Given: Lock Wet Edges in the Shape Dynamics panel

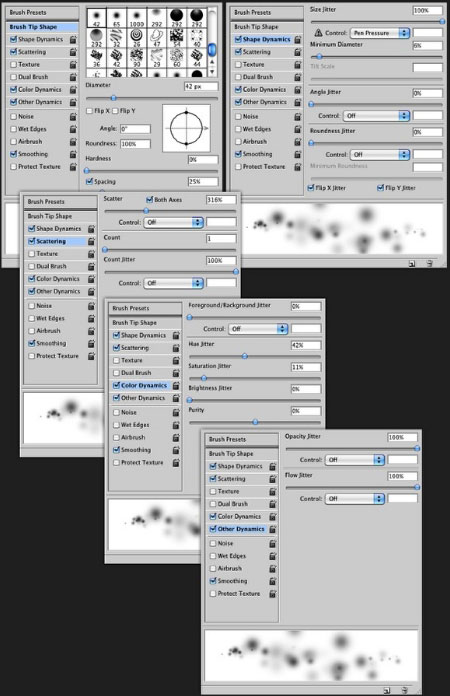Looking at the screenshot, I should 297,129.
